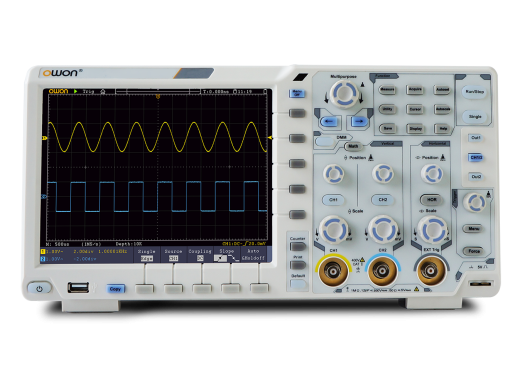Hit the Autoset button

pos(443,90)
